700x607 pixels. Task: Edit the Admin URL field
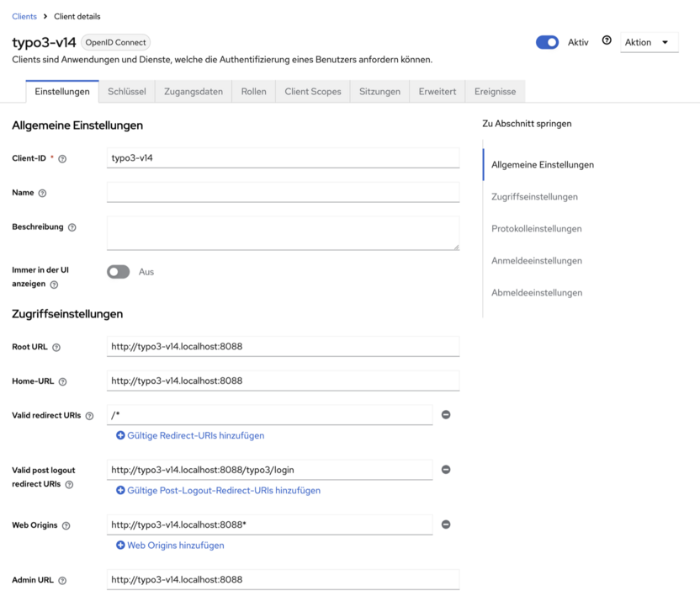(x=283, y=580)
